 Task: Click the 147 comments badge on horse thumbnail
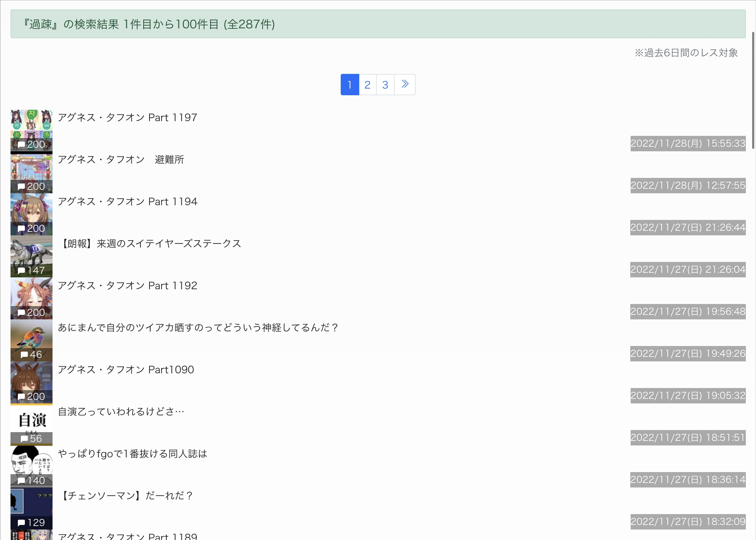click(x=32, y=270)
